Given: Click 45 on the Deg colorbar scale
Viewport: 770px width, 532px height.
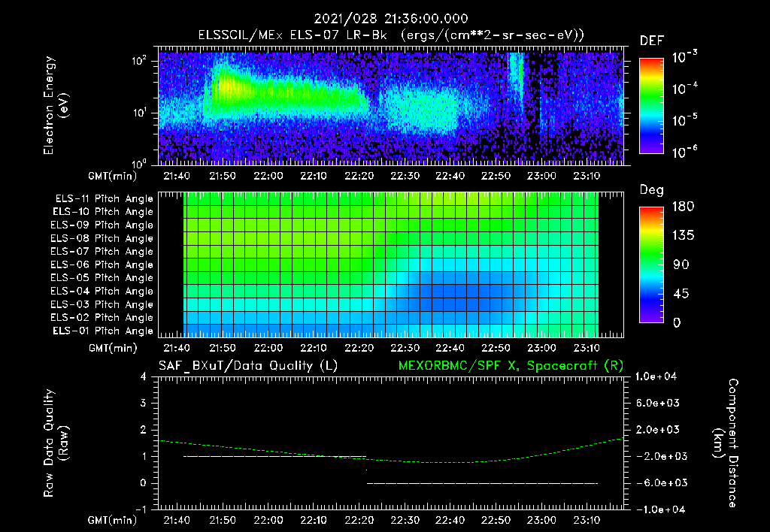Looking at the screenshot, I should pyautogui.click(x=681, y=294).
